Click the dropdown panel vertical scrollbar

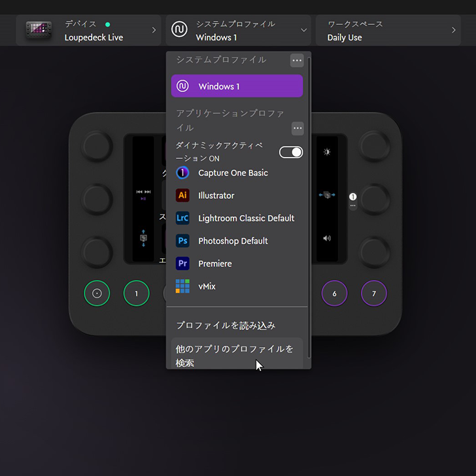coord(309,208)
